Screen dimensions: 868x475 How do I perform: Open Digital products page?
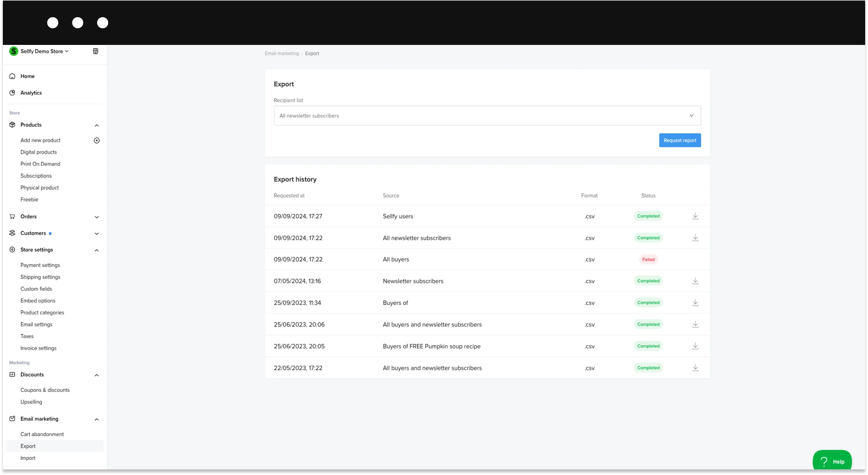39,152
